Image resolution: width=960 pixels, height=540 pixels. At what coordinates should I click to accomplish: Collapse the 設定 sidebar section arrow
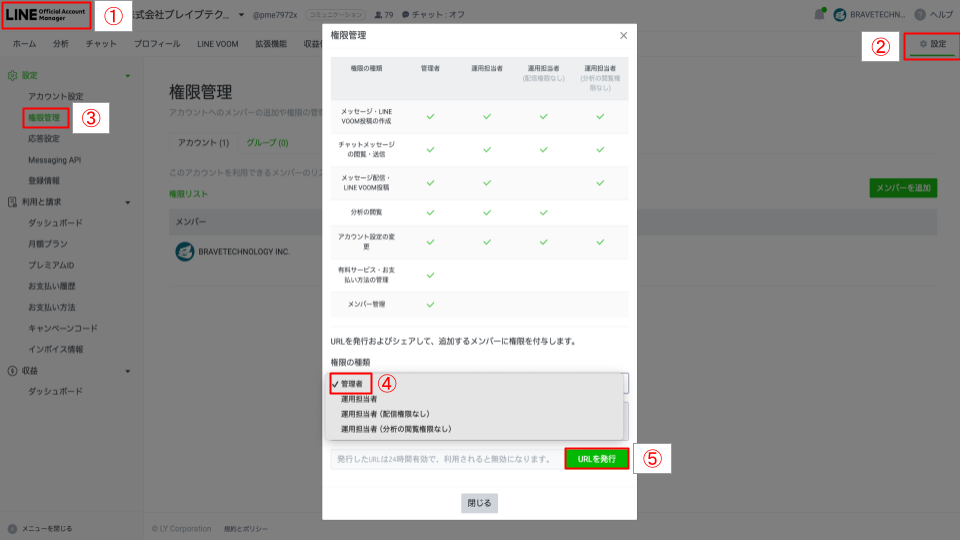point(128,76)
